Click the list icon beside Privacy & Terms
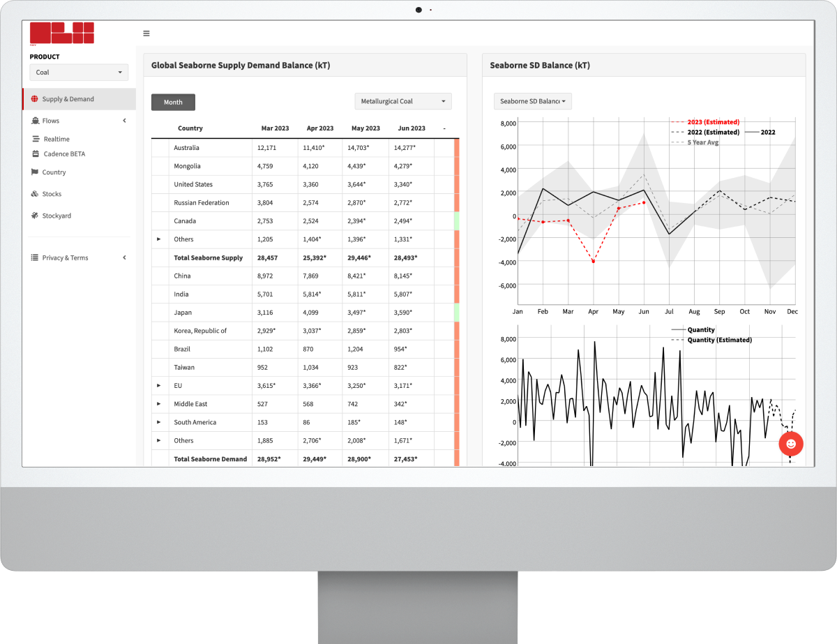 click(x=35, y=257)
